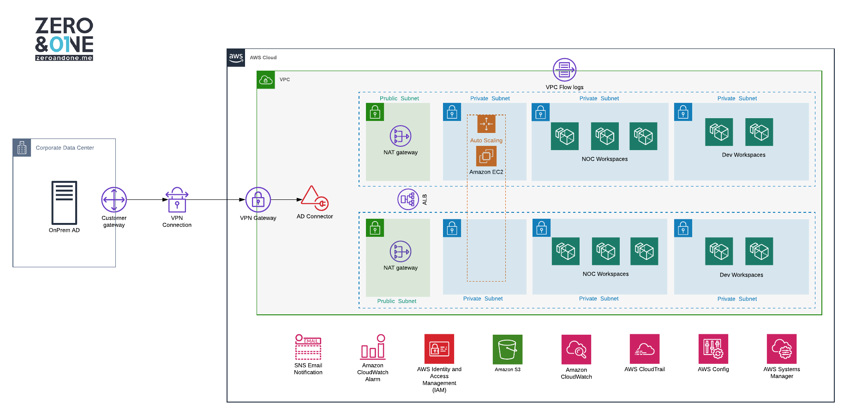Screen dimensions: 868x415
Task: Select the AWS CloudTrail icon
Action: point(645,349)
